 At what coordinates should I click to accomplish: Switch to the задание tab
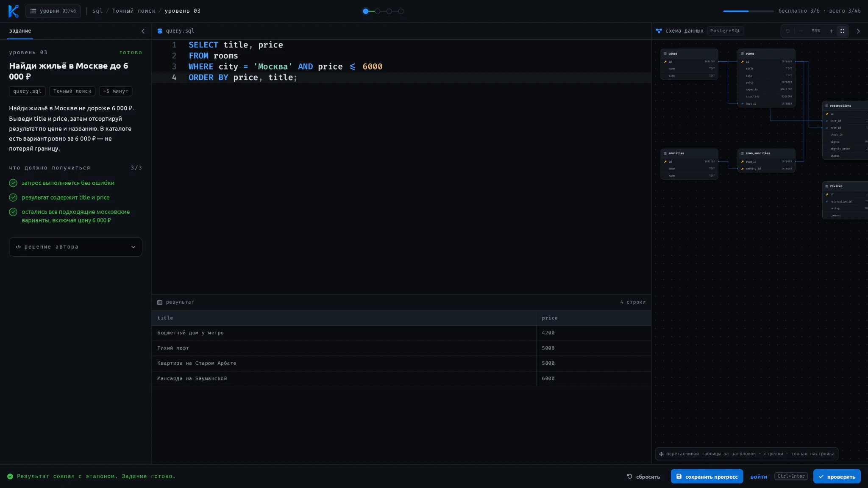click(20, 31)
